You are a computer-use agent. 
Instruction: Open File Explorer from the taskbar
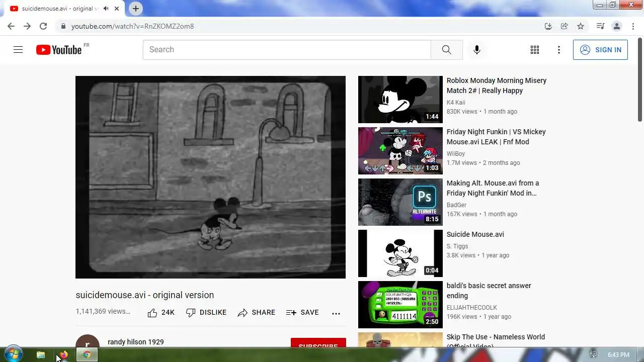click(x=41, y=355)
